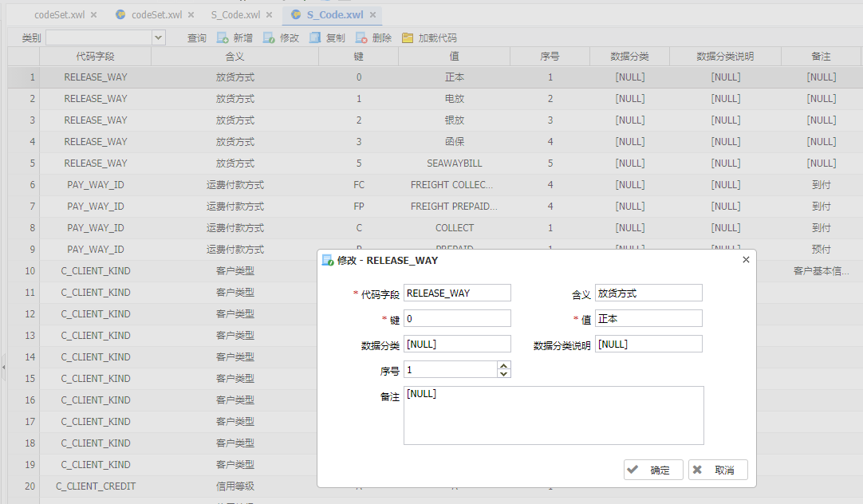Close the second codeSet.xwl tab
The height and width of the screenshot is (504, 863).
click(x=191, y=15)
